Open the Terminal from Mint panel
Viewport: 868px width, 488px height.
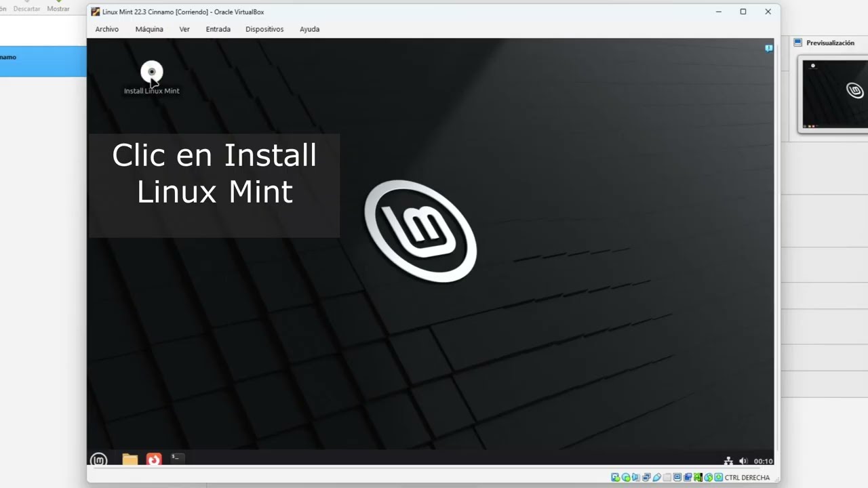(178, 459)
